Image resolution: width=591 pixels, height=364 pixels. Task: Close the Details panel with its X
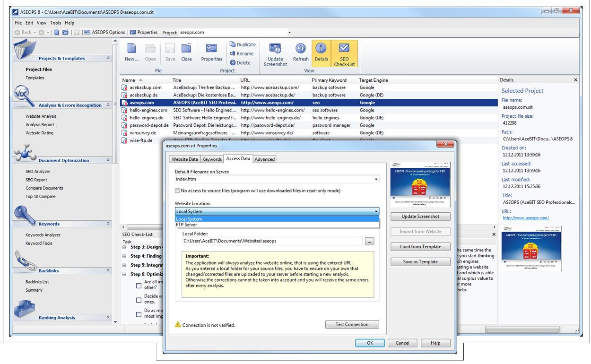575,80
